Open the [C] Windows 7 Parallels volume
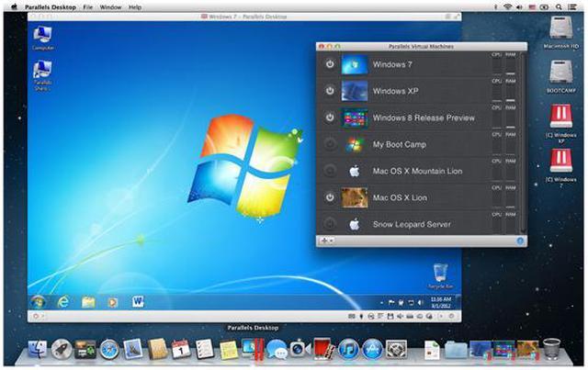This screenshot has width=588, height=370. pyautogui.click(x=561, y=168)
